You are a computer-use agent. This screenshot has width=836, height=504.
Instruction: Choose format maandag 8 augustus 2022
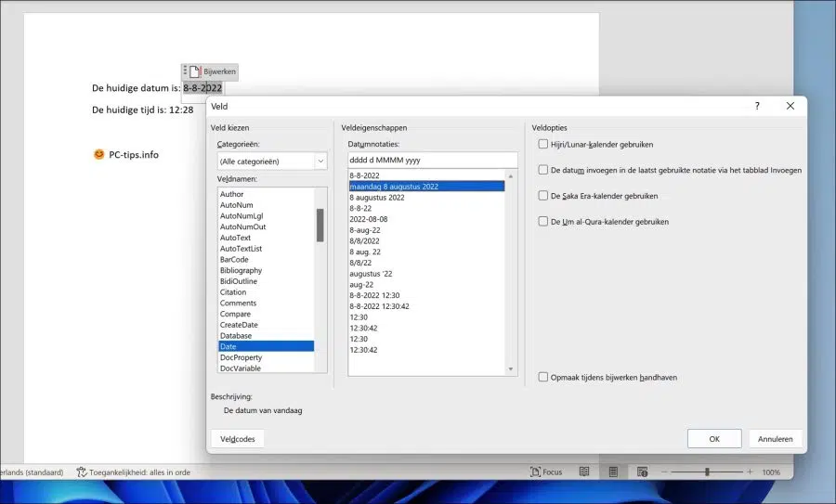426,187
